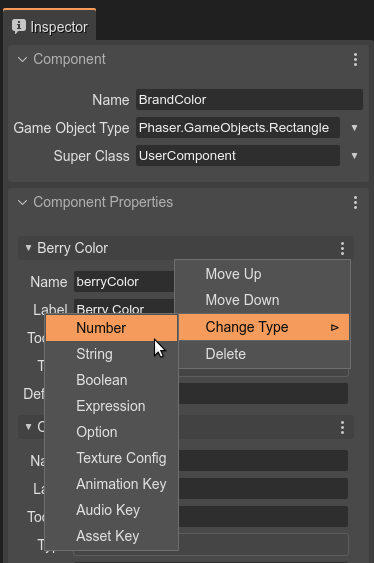Screen dimensions: 374x563
Task: Select Asset Key type in submenu
Action: point(112,536)
